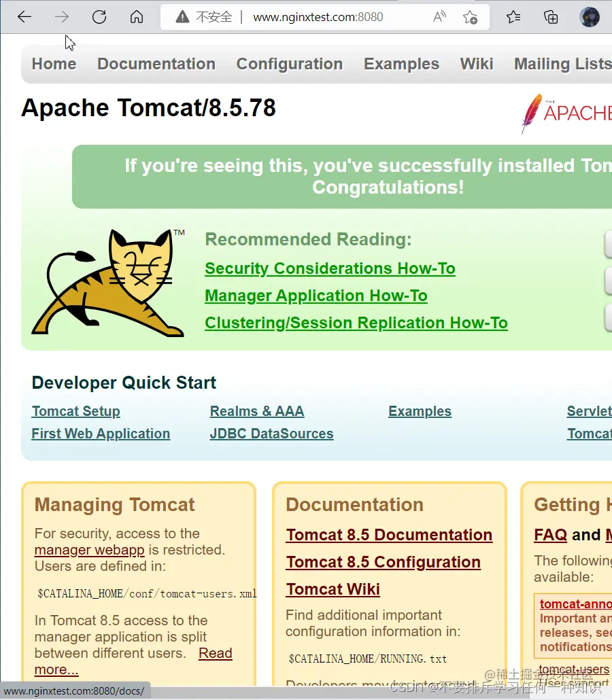Image resolution: width=612 pixels, height=700 pixels.
Task: Open Tomcat 8.5 Configuration link
Action: point(384,562)
